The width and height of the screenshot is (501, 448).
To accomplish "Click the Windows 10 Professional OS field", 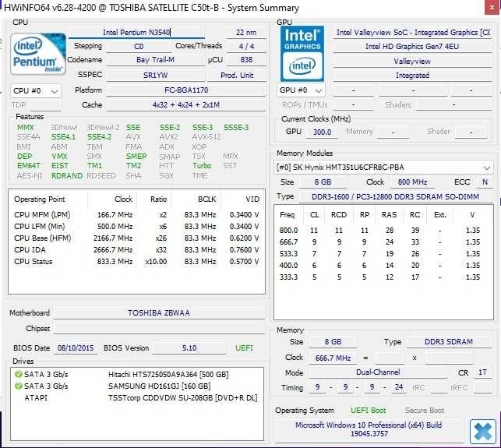I will [x=369, y=429].
